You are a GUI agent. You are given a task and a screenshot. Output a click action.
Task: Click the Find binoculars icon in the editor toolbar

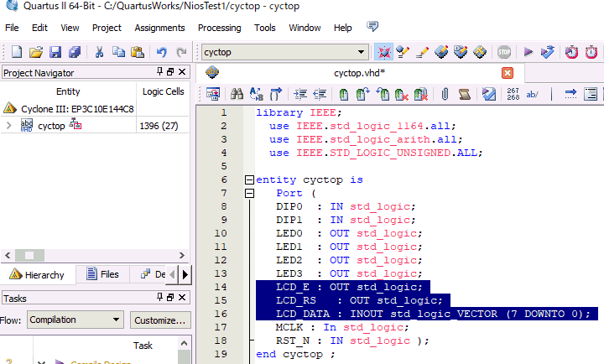(x=237, y=94)
